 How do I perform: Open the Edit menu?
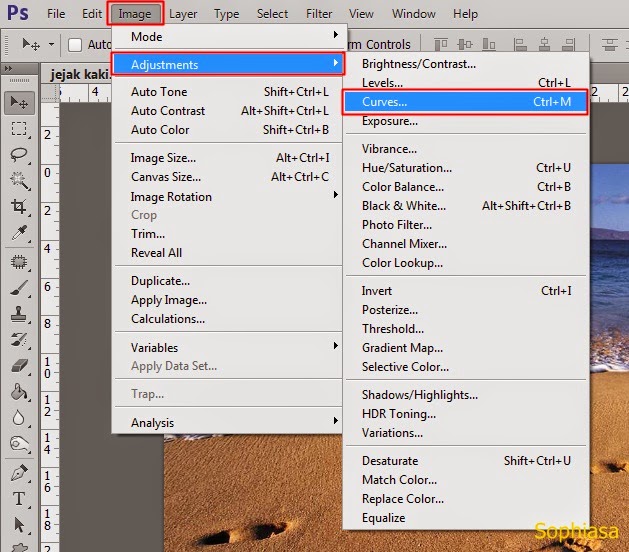[92, 14]
